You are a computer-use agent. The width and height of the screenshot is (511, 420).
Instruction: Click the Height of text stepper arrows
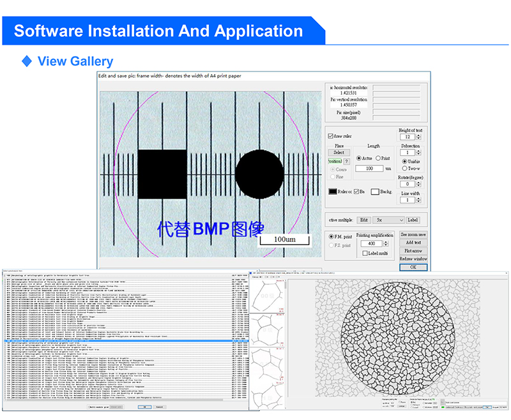pos(419,137)
